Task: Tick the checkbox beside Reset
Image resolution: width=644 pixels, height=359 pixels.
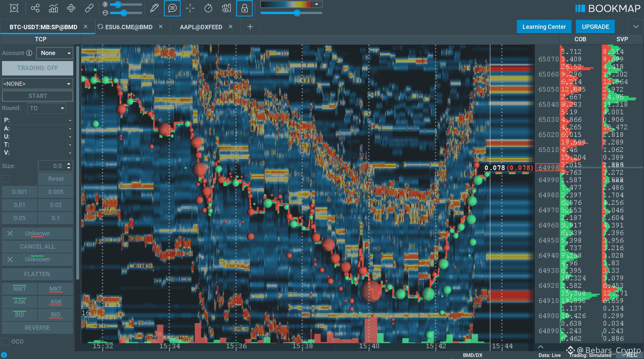Action: [x=6, y=179]
